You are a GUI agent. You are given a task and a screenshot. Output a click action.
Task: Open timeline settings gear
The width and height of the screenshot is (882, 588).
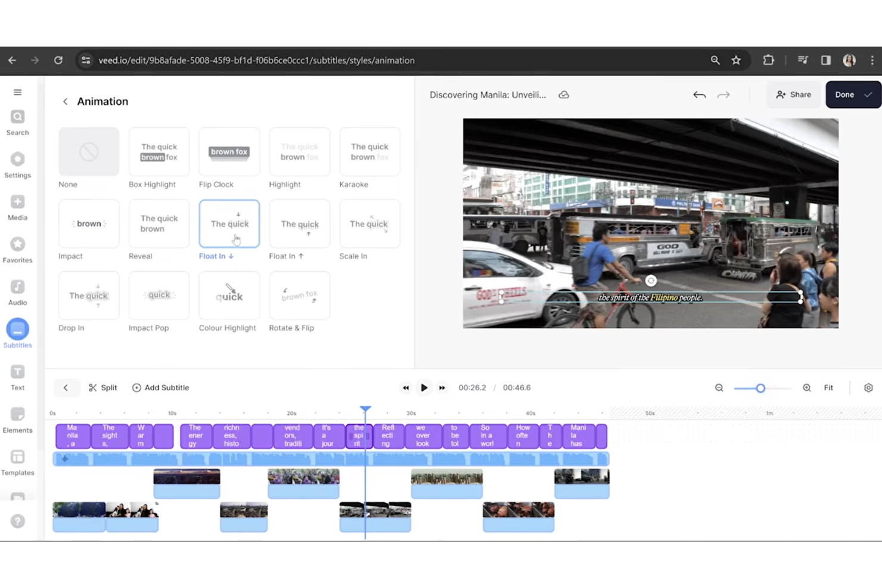[x=868, y=388]
